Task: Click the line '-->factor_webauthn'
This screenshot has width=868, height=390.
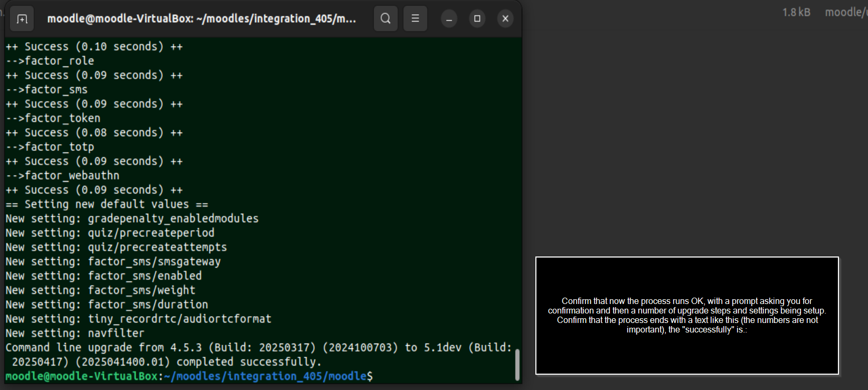Action: click(62, 175)
